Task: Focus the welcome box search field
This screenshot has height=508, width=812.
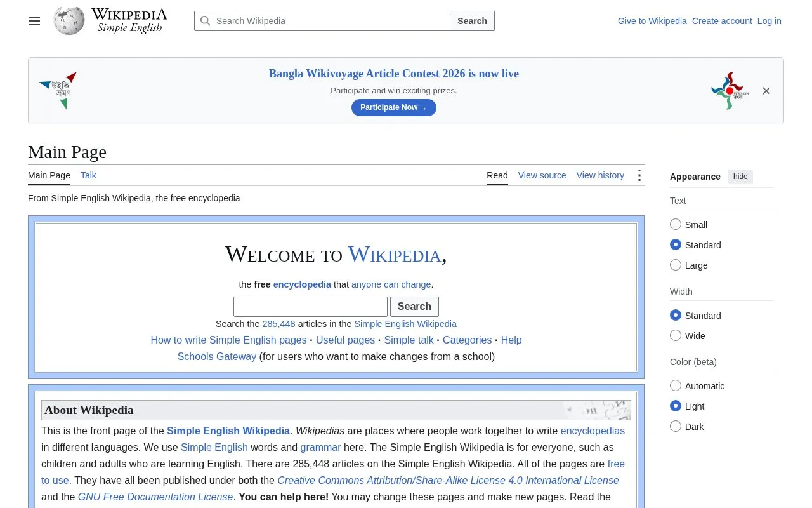Action: pos(310,307)
